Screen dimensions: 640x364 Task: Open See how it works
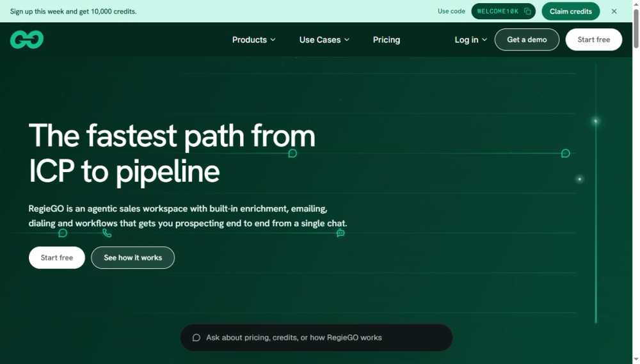click(x=132, y=258)
